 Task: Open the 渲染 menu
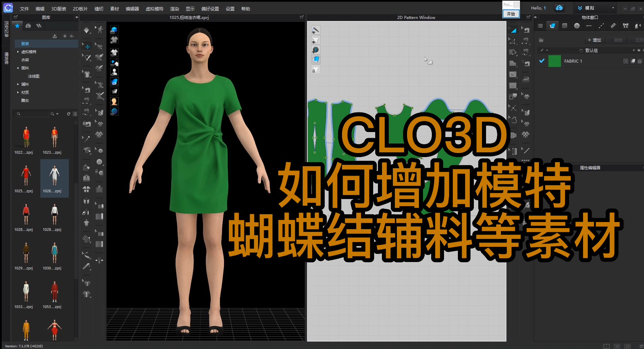[x=175, y=9]
